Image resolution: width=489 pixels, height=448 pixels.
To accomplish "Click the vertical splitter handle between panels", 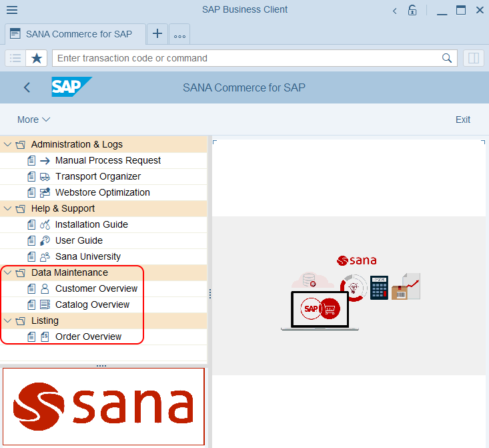I will click(x=210, y=294).
